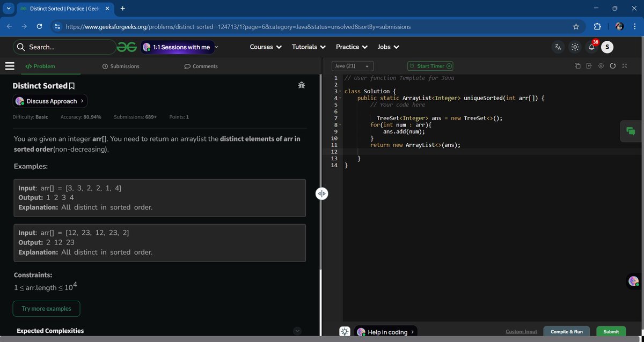Screen dimensions: 644x342
Task: Select the Java (21) language dropdown
Action: (352, 66)
